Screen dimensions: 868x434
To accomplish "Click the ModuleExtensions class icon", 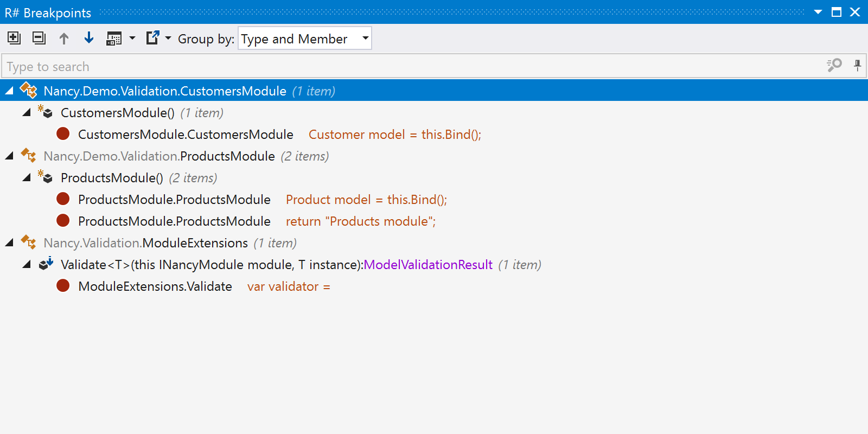I will 29,242.
